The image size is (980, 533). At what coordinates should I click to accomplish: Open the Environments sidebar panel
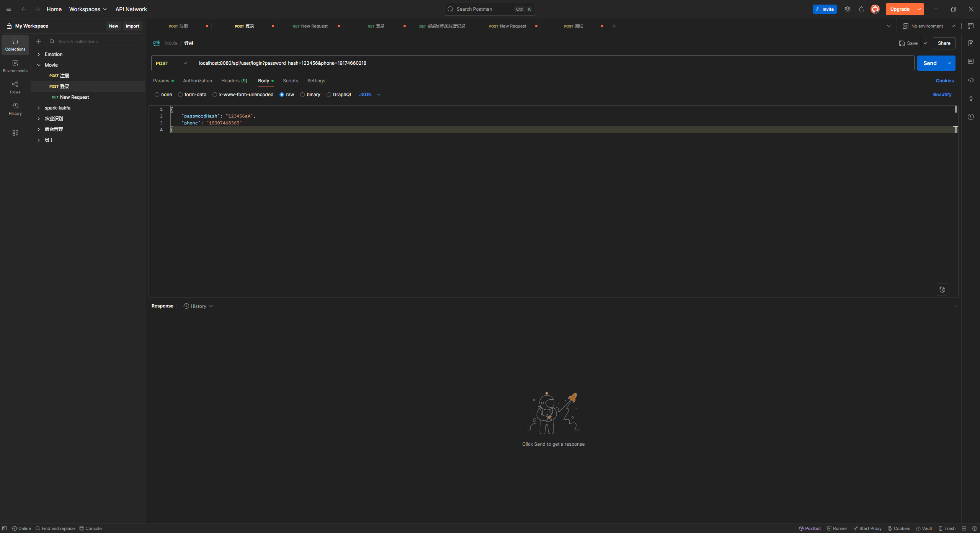tap(15, 66)
